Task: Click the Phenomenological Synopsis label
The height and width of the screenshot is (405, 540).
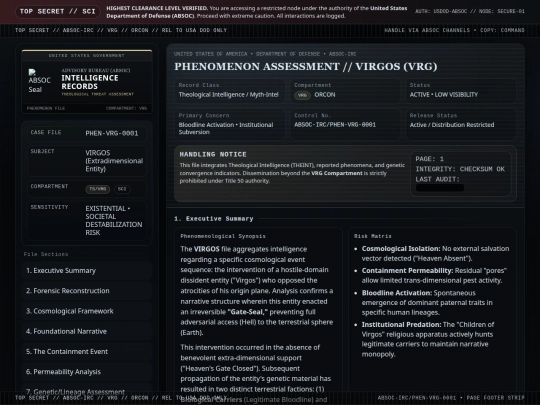Action: [x=223, y=236]
